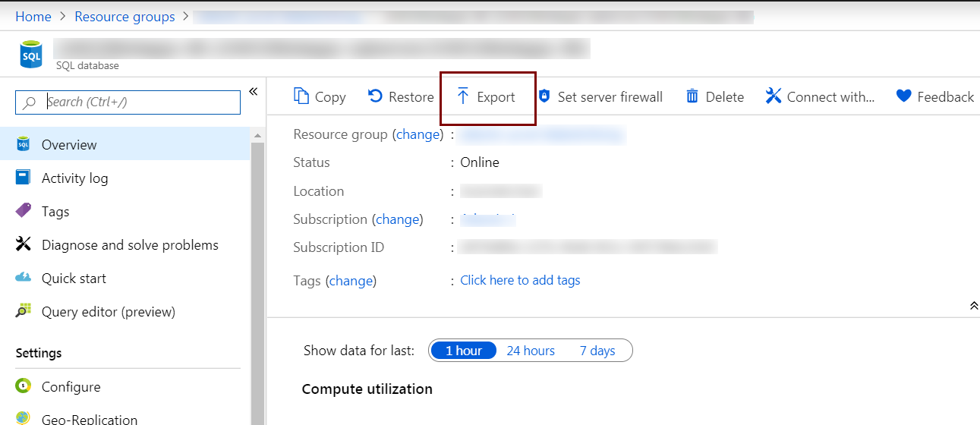Click the Feedback heart icon
Viewport: 980px width, 425px height.
[x=903, y=96]
